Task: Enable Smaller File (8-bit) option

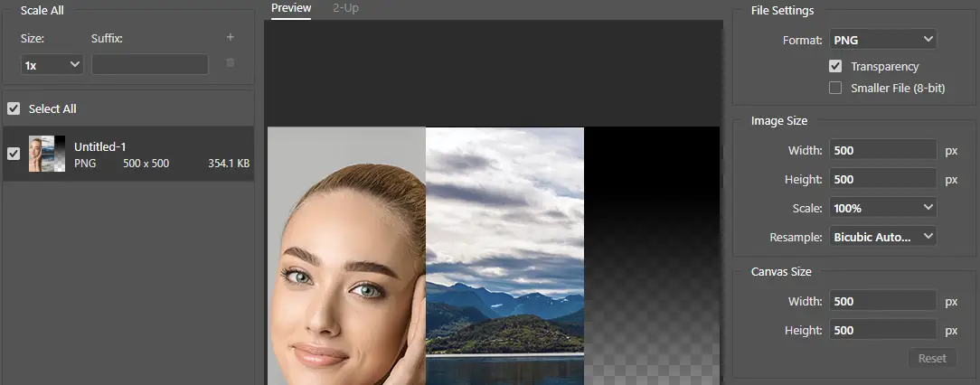Action: coord(835,88)
